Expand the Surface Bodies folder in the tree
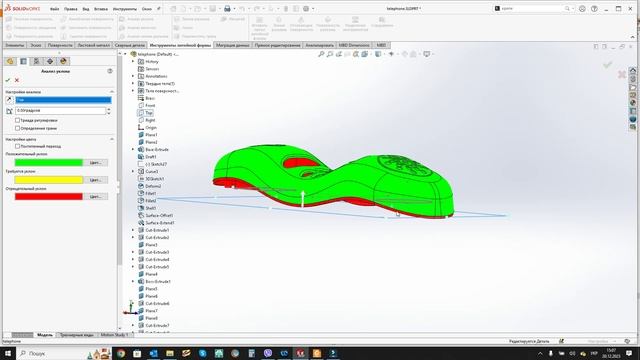This screenshot has width=640, height=360. coord(133,91)
